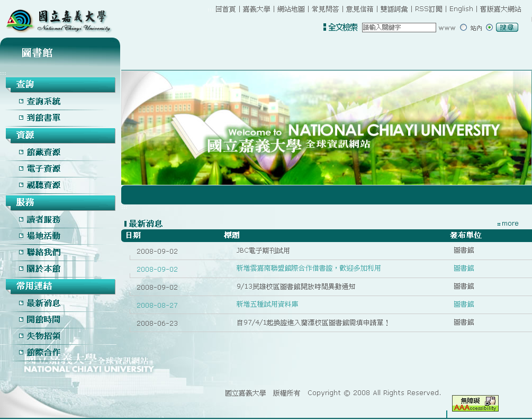Click the 日期 column header
Viewport: 532px width, 420px height.
click(133, 235)
